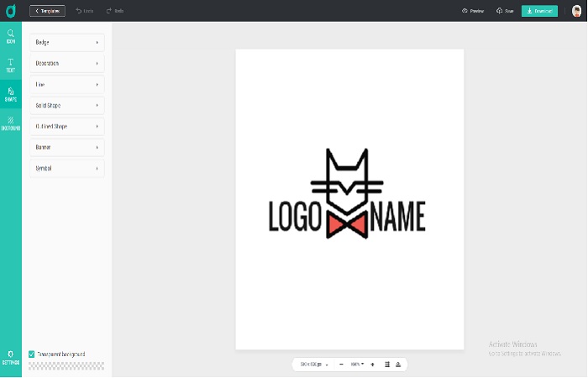Expand the Banner shape category
Viewport: 588px width, 378px height.
click(x=67, y=147)
